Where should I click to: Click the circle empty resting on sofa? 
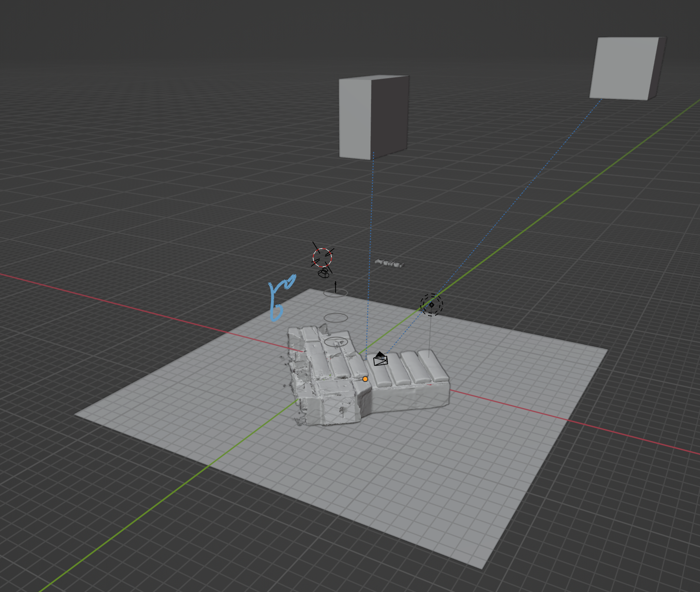(336, 342)
